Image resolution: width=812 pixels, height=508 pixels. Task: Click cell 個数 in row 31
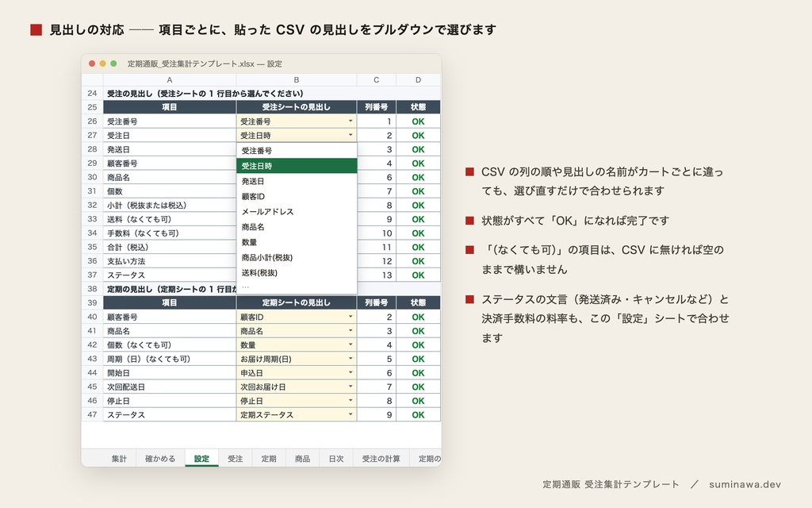pyautogui.click(x=170, y=191)
